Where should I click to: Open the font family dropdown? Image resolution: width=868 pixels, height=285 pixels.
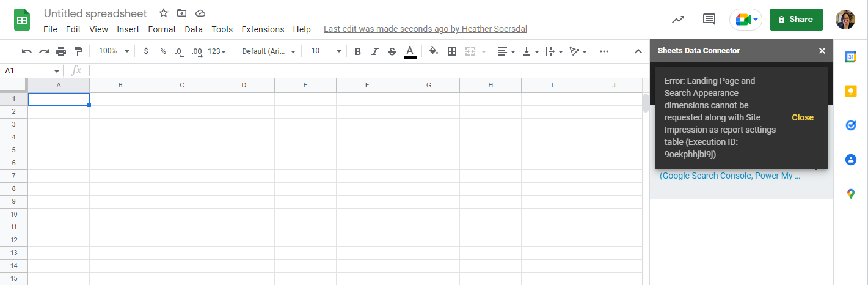268,51
